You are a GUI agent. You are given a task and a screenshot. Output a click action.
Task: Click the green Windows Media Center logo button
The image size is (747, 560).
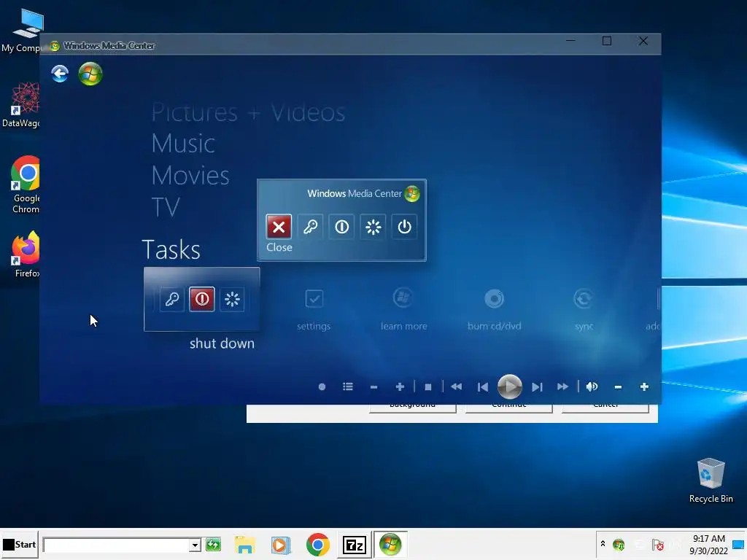(x=90, y=74)
